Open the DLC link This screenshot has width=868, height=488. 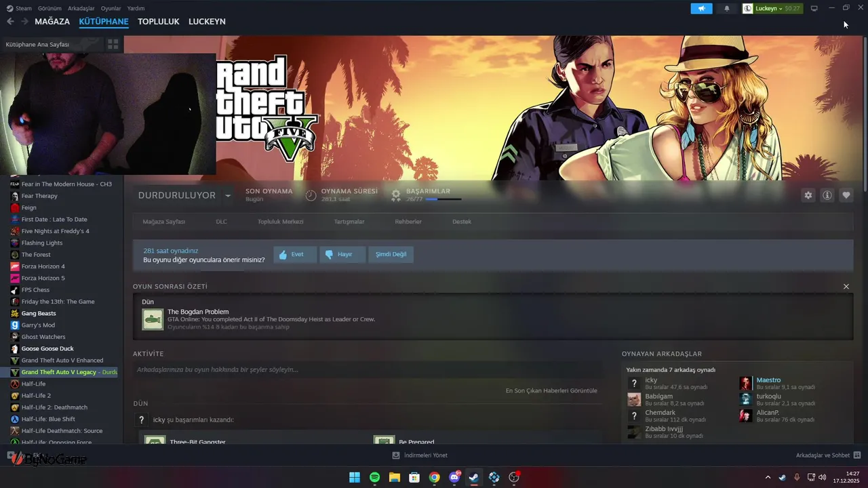click(x=221, y=222)
